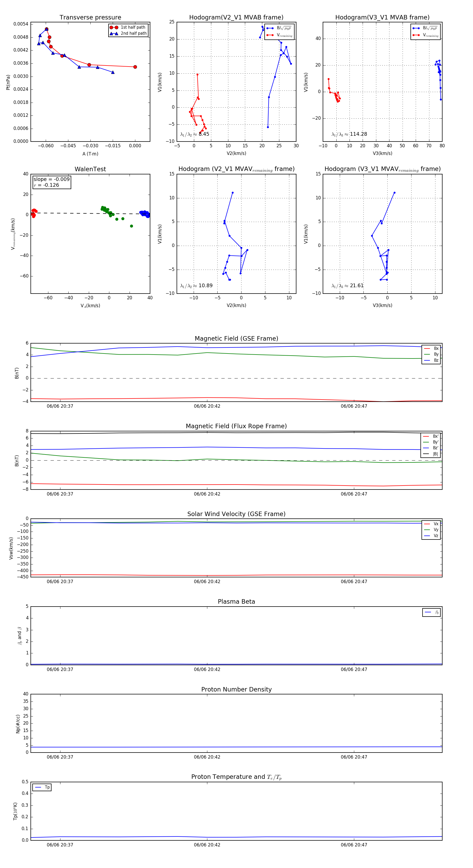The height and width of the screenshot is (868, 473).
Task: Select the eigenvalue ratio annotation reading 21.61
Action: click(347, 286)
